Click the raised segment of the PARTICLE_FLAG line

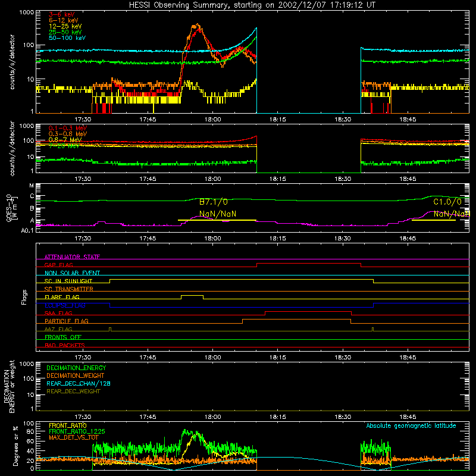click(x=296, y=320)
